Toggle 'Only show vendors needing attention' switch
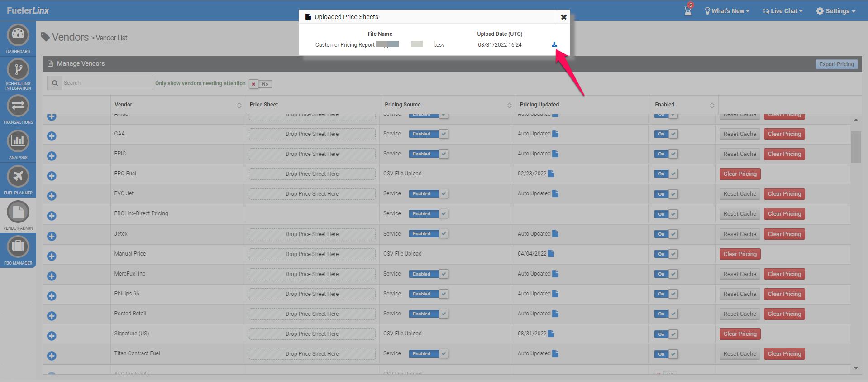The width and height of the screenshot is (868, 382). [260, 84]
